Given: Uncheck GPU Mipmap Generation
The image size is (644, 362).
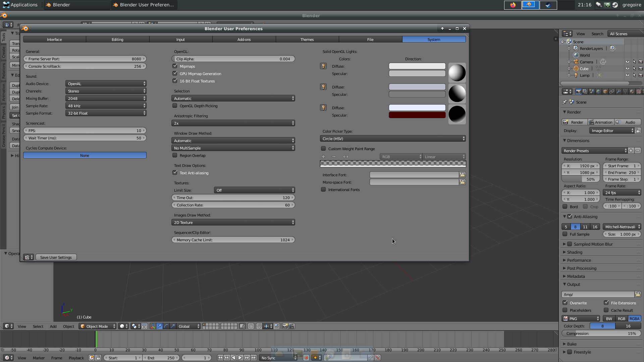Looking at the screenshot, I should 175,73.
